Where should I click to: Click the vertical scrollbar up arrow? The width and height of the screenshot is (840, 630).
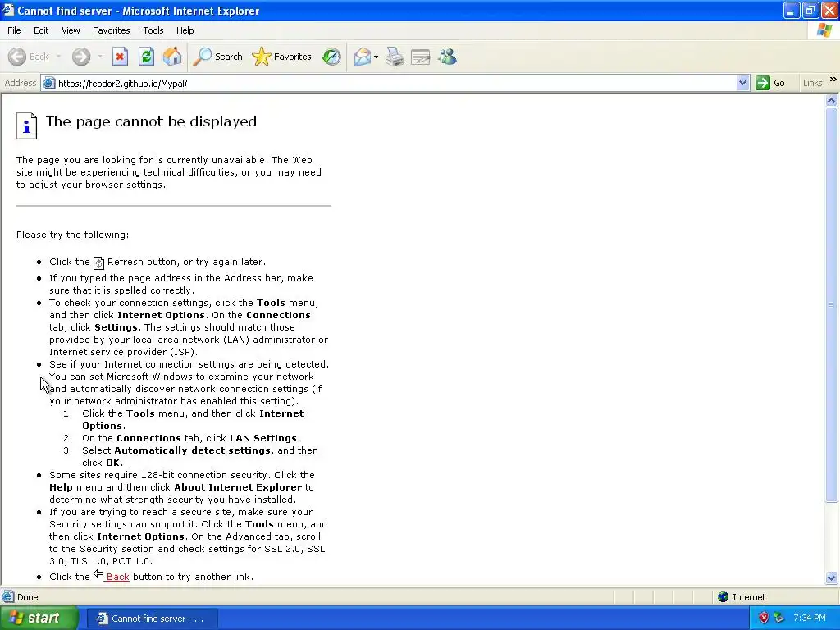click(832, 100)
